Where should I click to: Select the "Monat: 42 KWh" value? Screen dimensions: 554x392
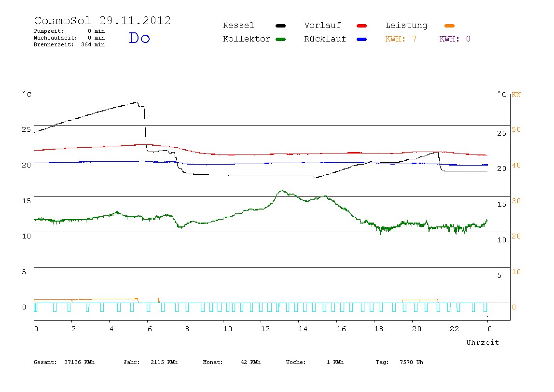click(x=232, y=362)
